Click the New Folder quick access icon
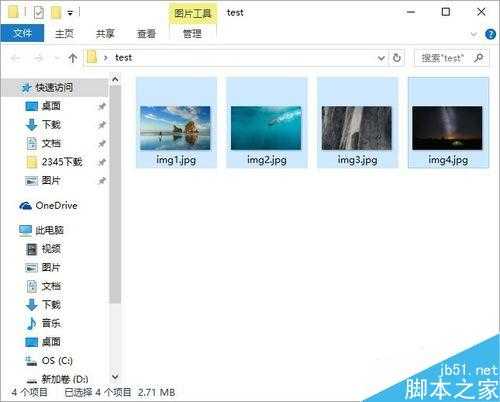The width and height of the screenshot is (500, 402). pos(56,13)
